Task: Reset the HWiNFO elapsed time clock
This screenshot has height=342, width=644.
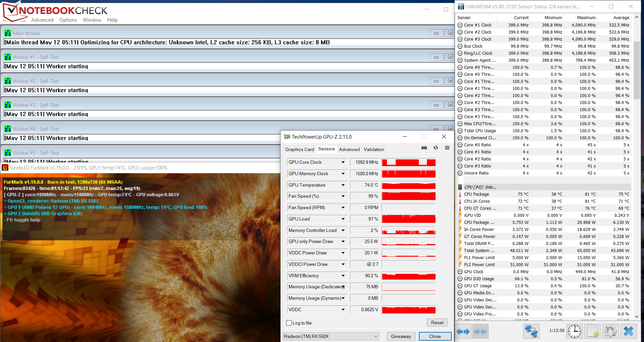Action: click(575, 331)
